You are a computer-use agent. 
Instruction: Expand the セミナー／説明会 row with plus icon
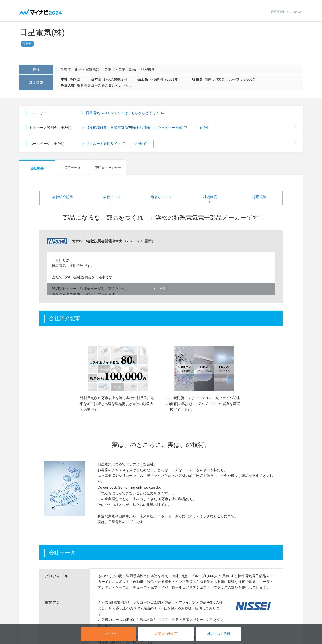(x=295, y=126)
